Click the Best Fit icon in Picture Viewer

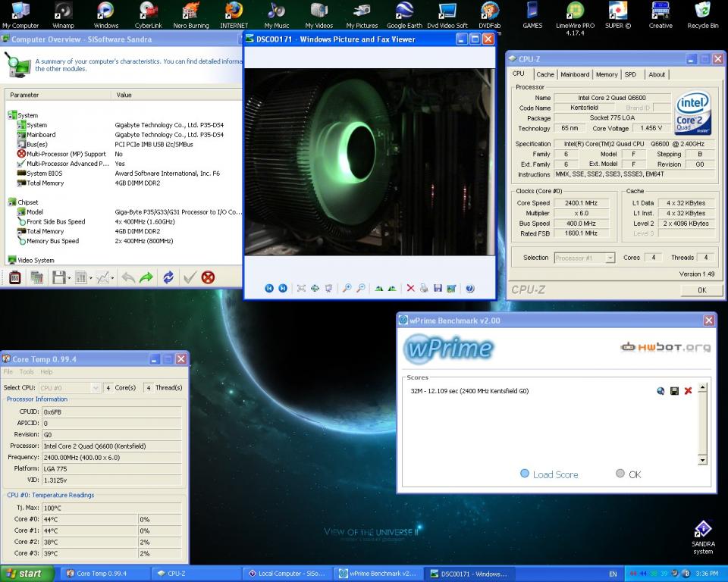[x=301, y=288]
